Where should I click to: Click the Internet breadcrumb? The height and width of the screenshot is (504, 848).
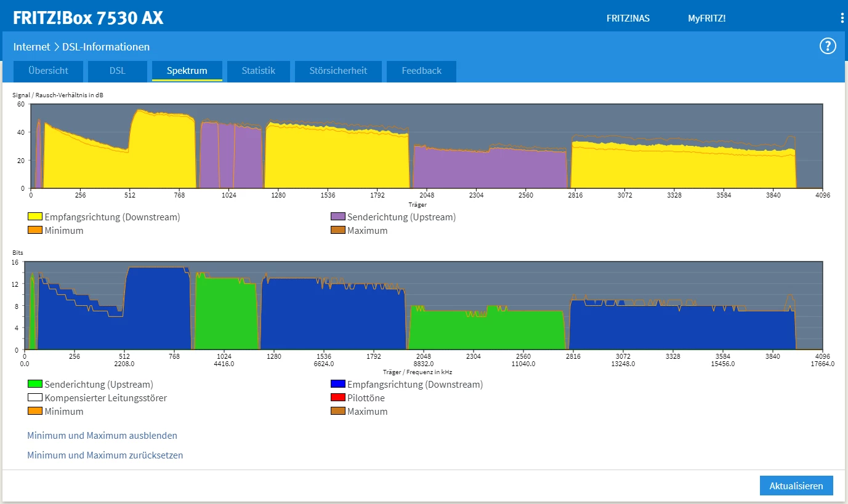[32, 47]
